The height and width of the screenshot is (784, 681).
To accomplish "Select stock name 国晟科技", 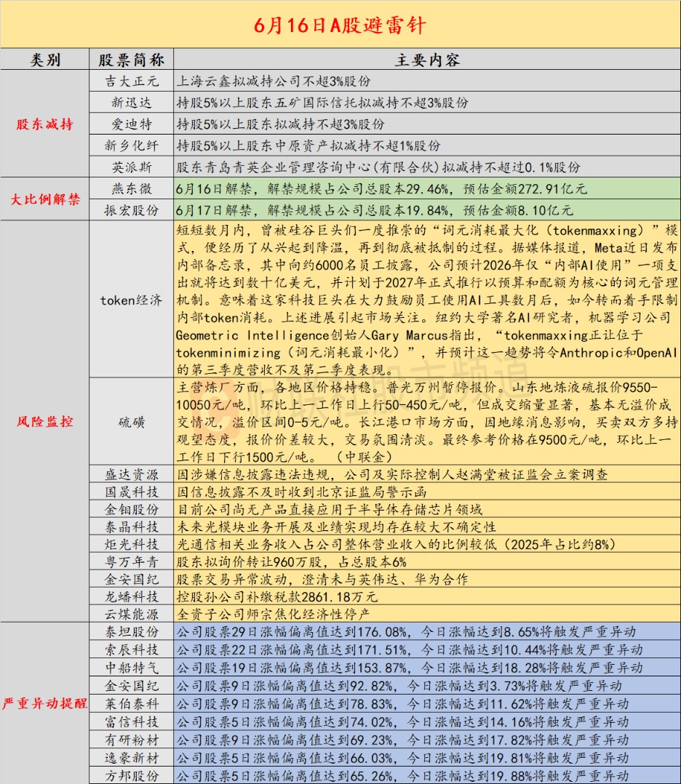I will coord(132,492).
